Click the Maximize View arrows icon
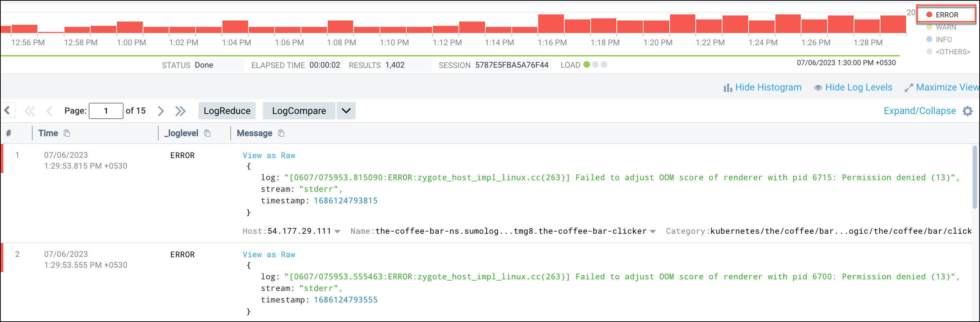This screenshot has height=322, width=980. point(909,88)
